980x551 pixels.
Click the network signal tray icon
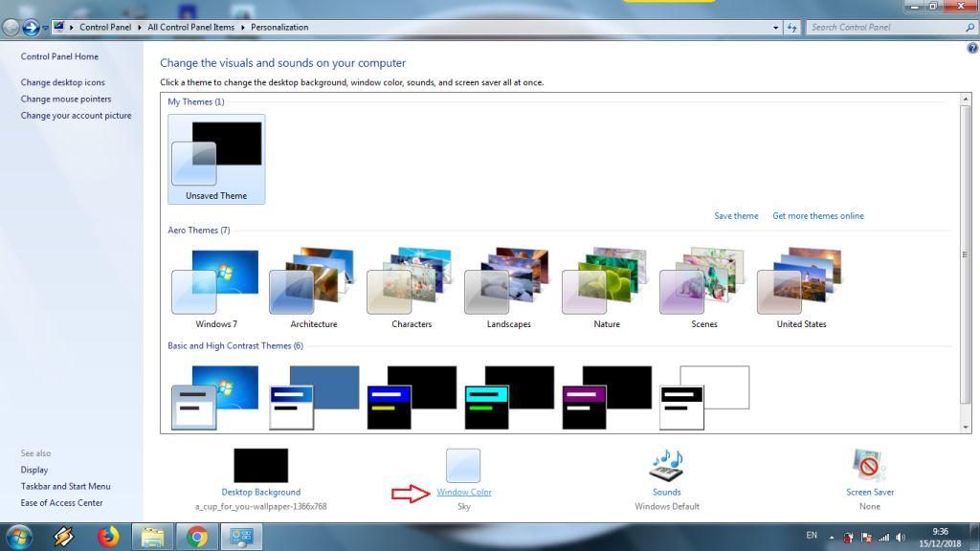click(883, 538)
